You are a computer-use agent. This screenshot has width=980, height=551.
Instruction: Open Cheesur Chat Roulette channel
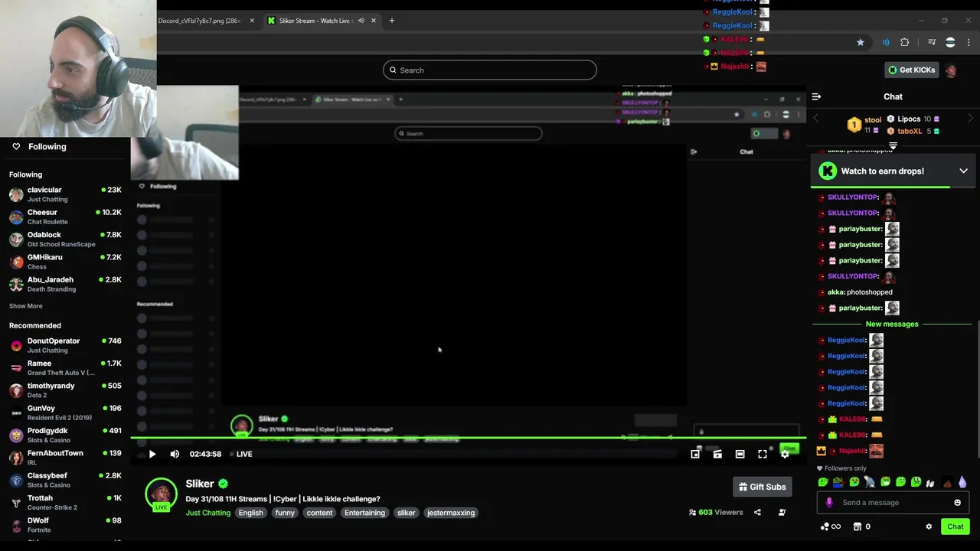point(65,217)
